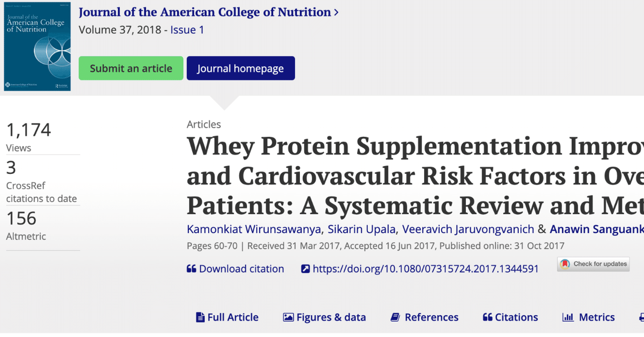This screenshot has height=337, width=644.
Task: Click the Crossmark logo on the updates badge
Action: pos(564,264)
